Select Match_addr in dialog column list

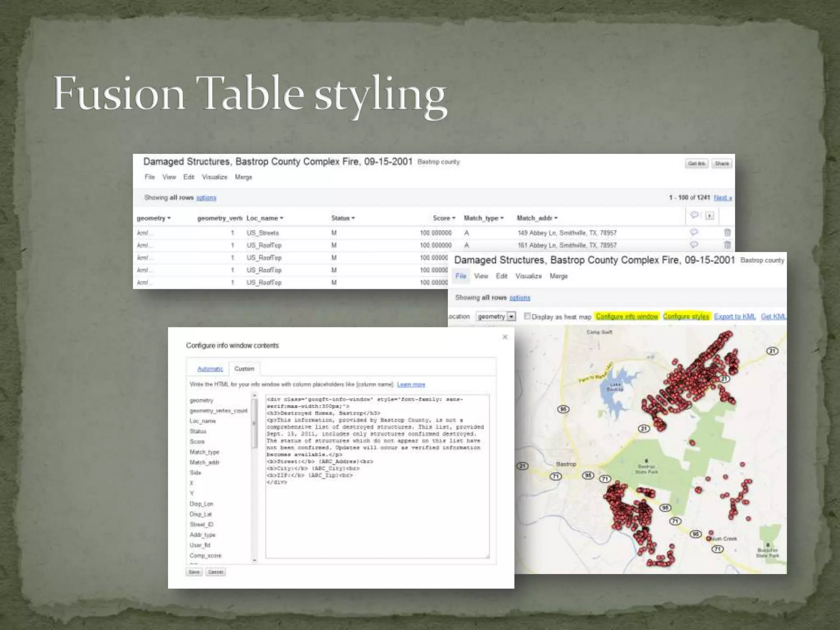[x=204, y=462]
